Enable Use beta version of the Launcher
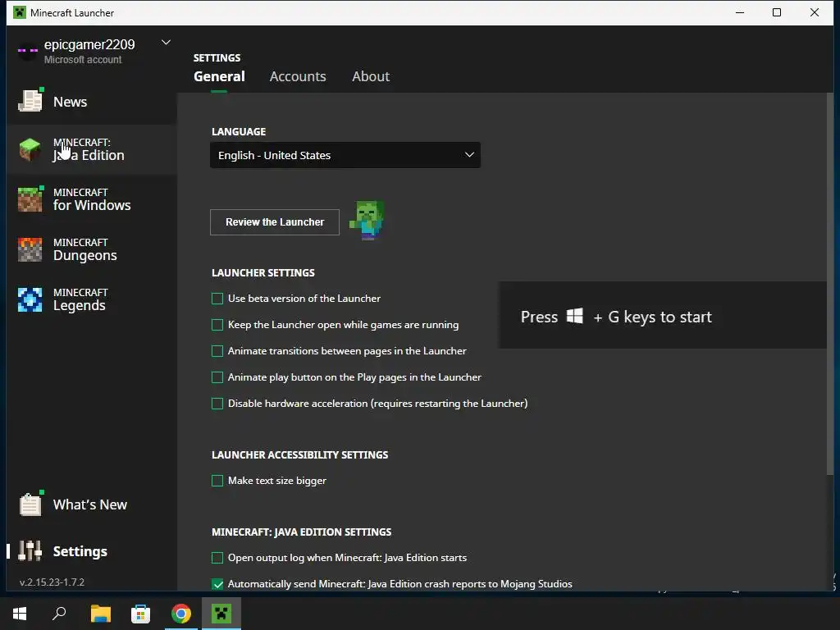The width and height of the screenshot is (840, 630). coord(217,299)
